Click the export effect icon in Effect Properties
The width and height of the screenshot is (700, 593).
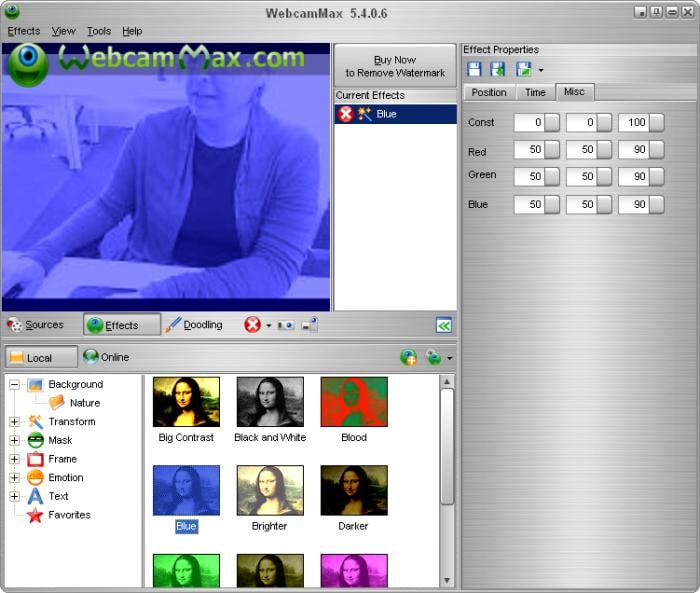524,70
